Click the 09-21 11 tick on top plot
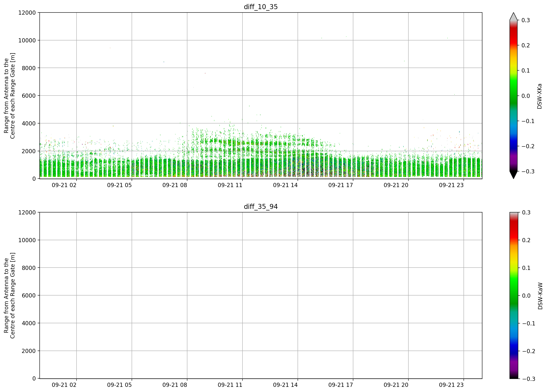Image resolution: width=547 pixels, height=392 pixels. coord(230,185)
